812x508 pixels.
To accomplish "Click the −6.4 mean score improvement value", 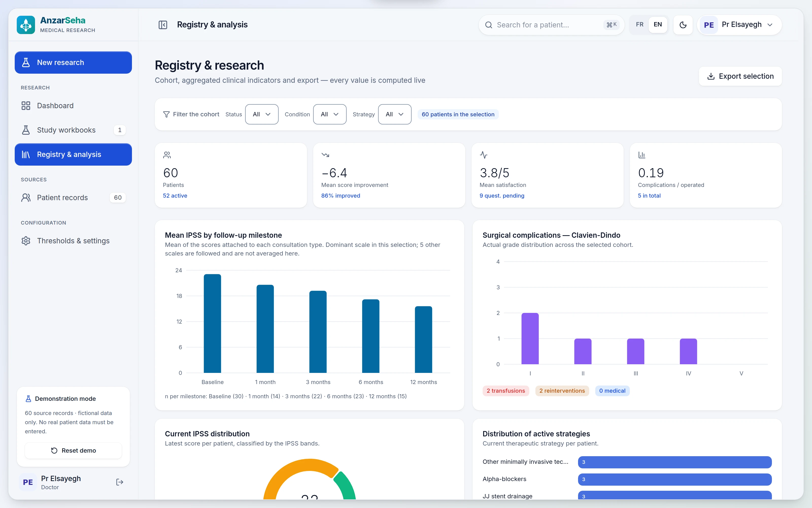I will point(334,173).
